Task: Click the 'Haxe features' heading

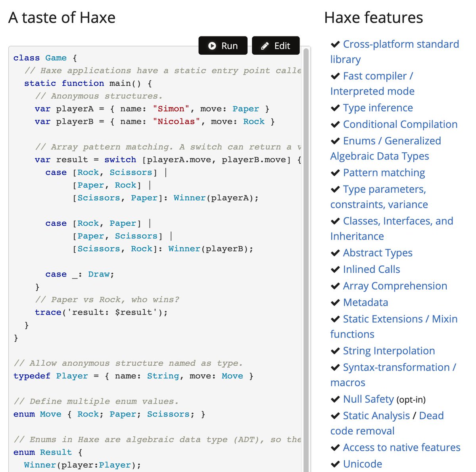Action: click(374, 18)
